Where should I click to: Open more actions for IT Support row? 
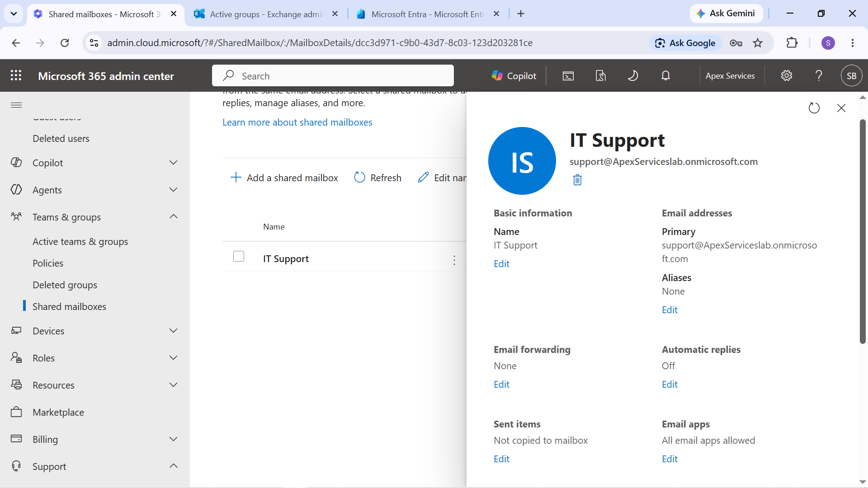coord(454,260)
